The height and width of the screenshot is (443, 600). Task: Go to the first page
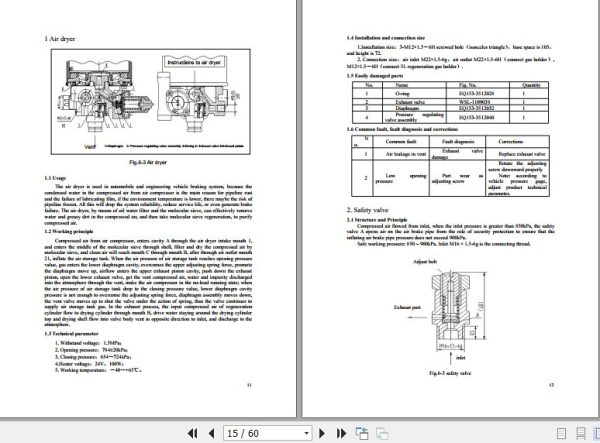coord(192,433)
